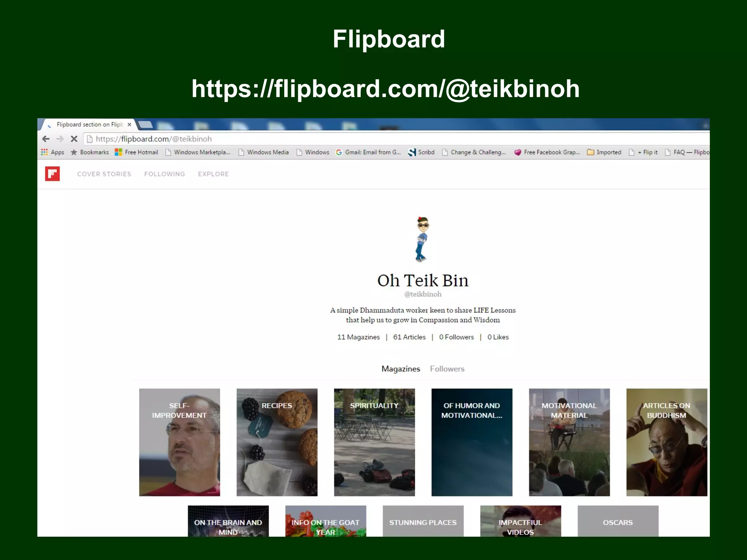The image size is (747, 560).
Task: Open the Free Hotmail bookmark
Action: click(x=136, y=152)
